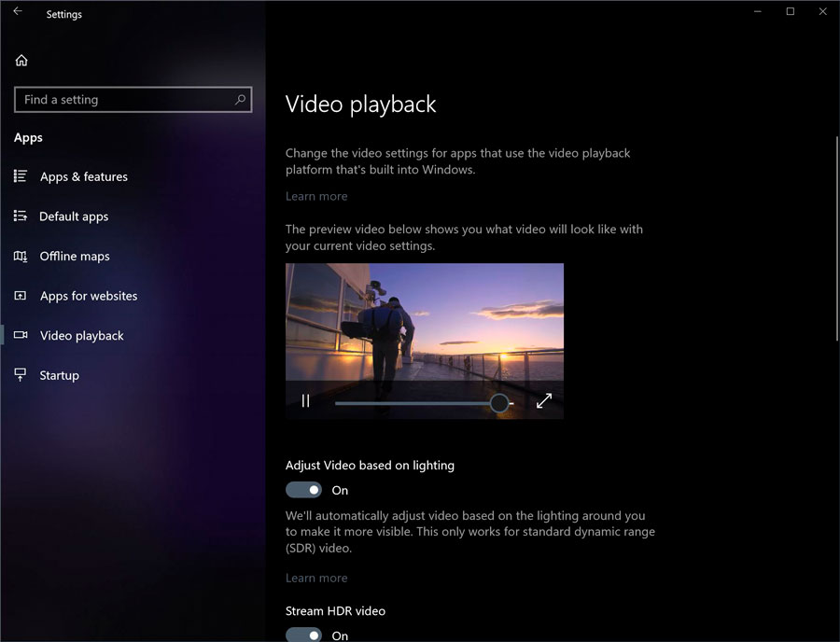Open Apps for websites settings

point(20,295)
